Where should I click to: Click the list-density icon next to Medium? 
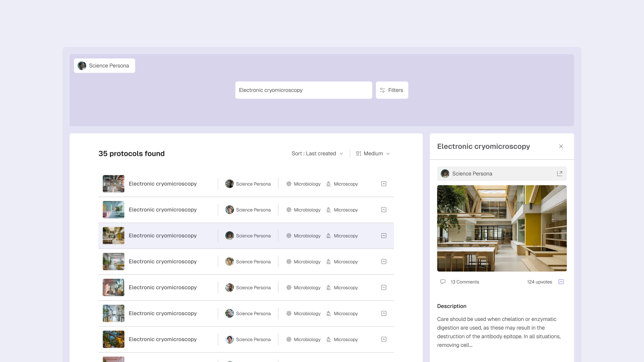pyautogui.click(x=358, y=154)
